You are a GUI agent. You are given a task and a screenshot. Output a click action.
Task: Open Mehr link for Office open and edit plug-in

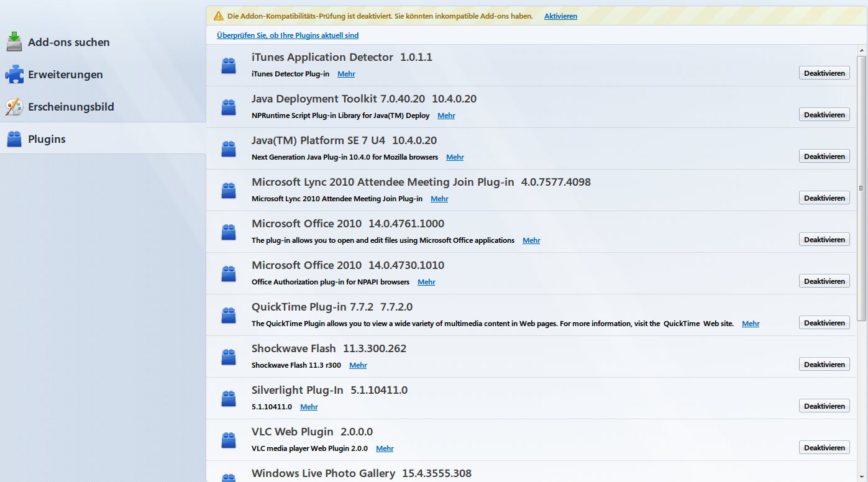point(531,240)
